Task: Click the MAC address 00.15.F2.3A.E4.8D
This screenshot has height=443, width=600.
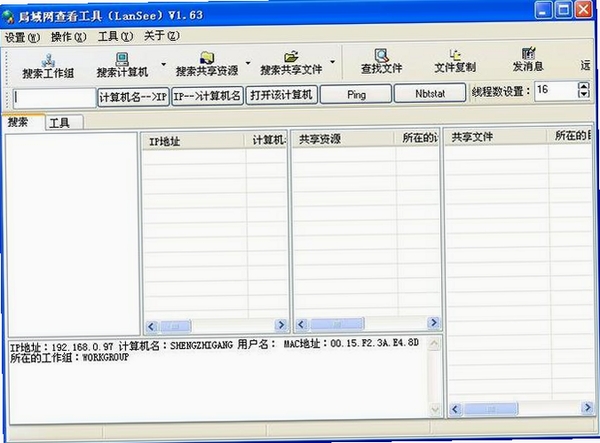Action: point(374,343)
